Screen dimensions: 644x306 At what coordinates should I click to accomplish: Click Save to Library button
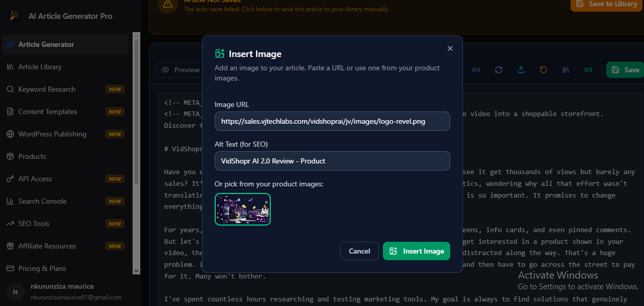tap(607, 4)
